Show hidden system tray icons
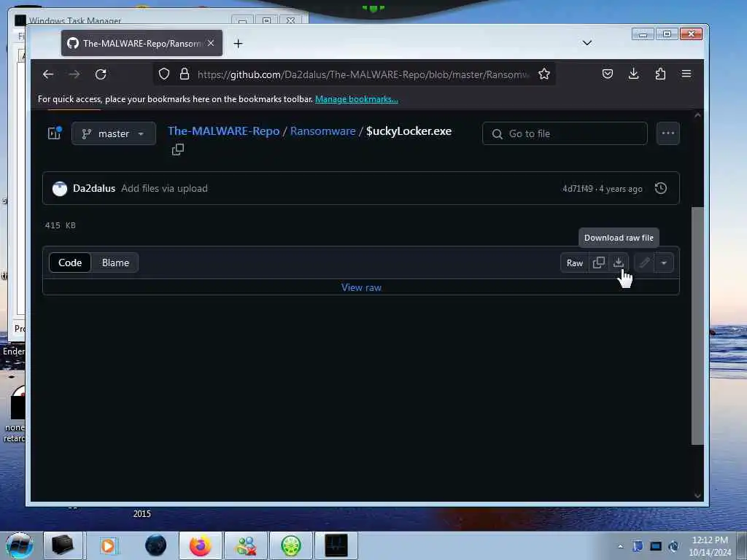Image resolution: width=747 pixels, height=560 pixels. (620, 546)
